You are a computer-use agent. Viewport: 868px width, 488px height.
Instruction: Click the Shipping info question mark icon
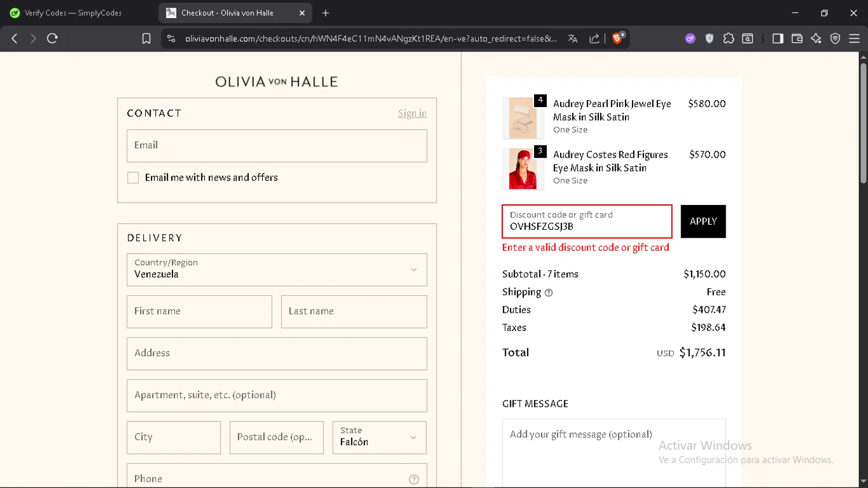549,293
